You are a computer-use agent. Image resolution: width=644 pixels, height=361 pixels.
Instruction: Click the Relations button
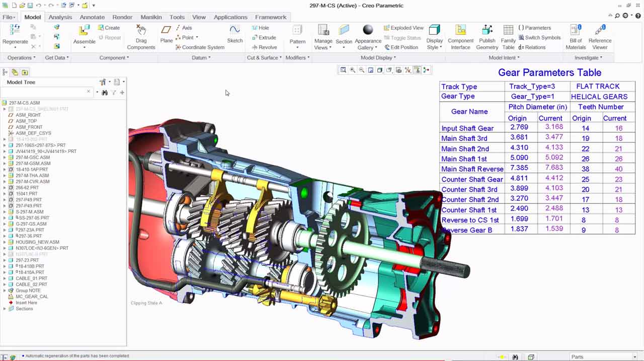(x=532, y=47)
